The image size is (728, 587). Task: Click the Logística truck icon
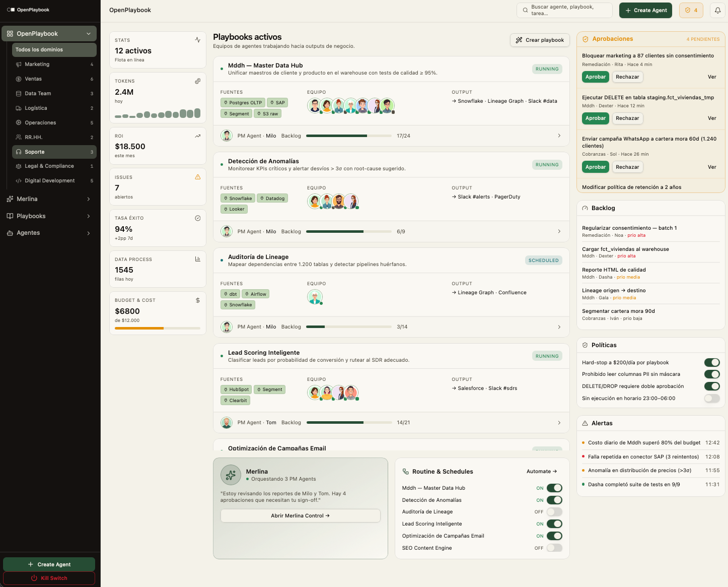tap(19, 108)
